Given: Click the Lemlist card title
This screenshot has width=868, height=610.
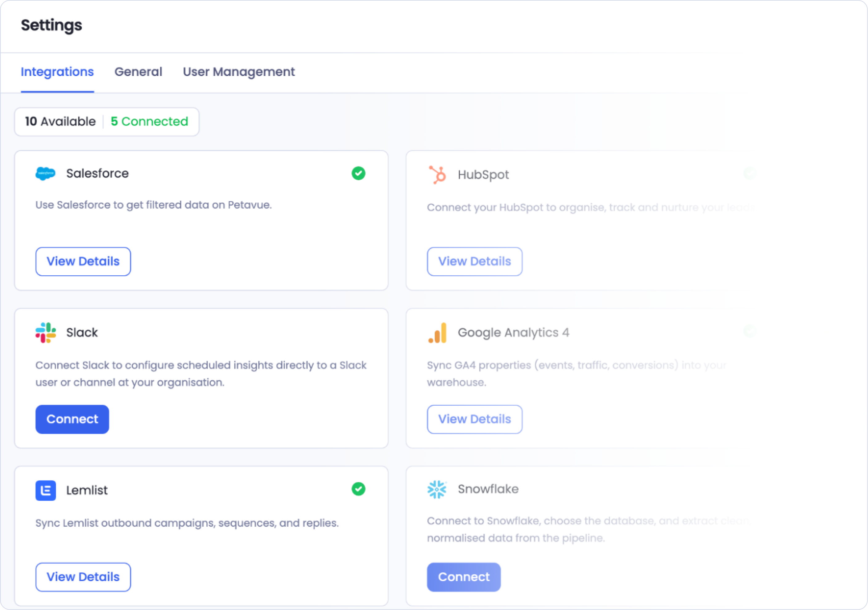Looking at the screenshot, I should [x=87, y=491].
